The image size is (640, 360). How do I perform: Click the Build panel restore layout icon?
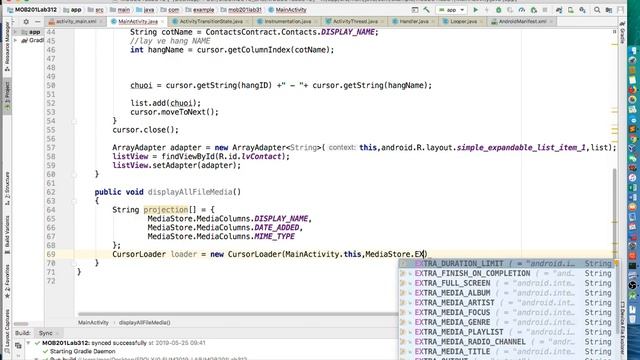(x=18, y=345)
